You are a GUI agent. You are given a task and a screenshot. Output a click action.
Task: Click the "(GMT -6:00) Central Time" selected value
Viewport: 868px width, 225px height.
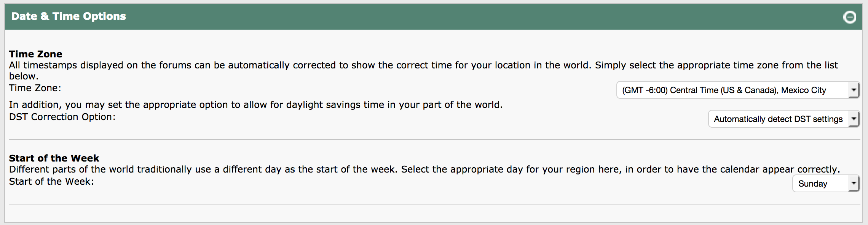tap(723, 90)
